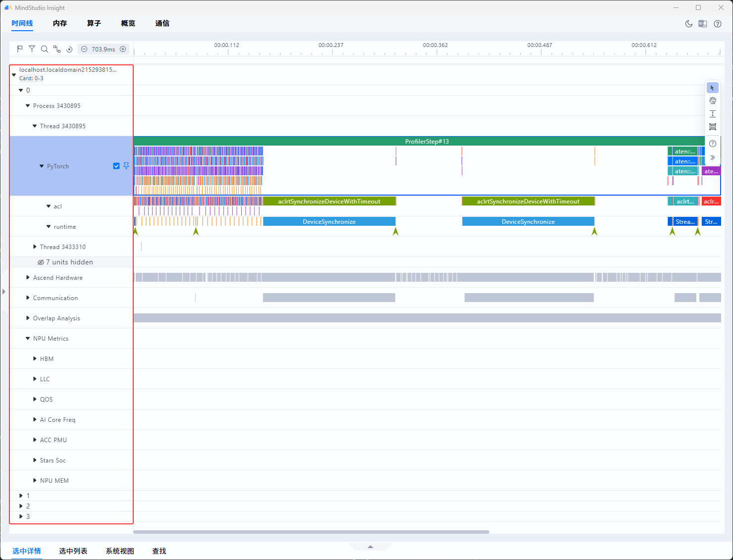Expand the bottom details panel arrow
The height and width of the screenshot is (560, 733).
(370, 547)
